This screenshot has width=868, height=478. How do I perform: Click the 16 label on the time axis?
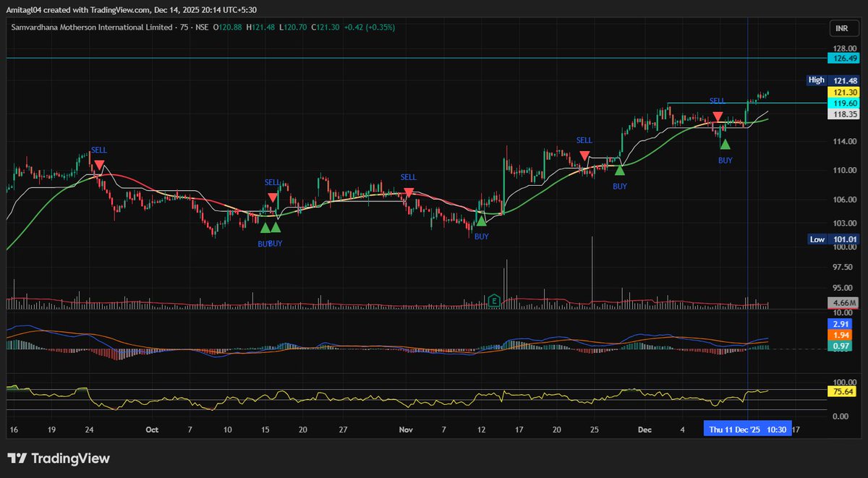click(12, 429)
